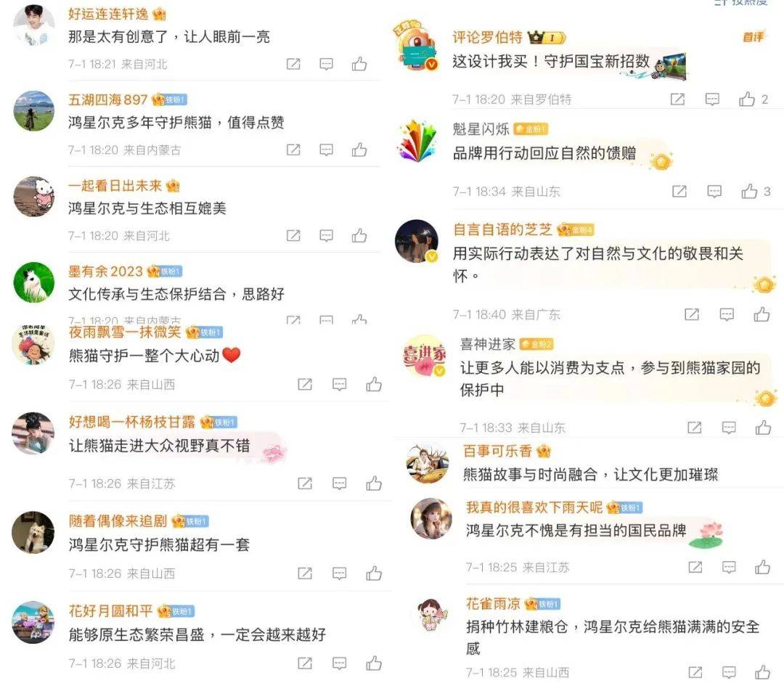Like 评论罗伯特's comment with 2 likes
The image size is (784, 683).
point(747,99)
